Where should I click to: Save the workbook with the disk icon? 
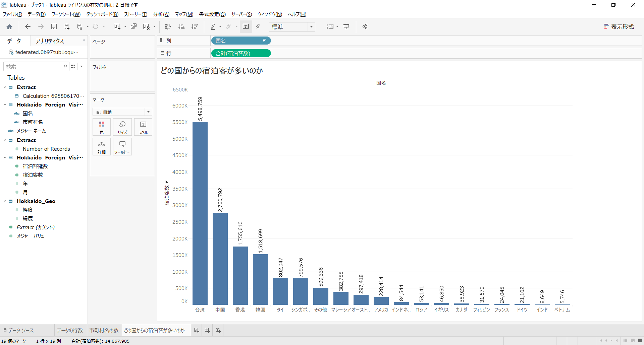click(54, 27)
